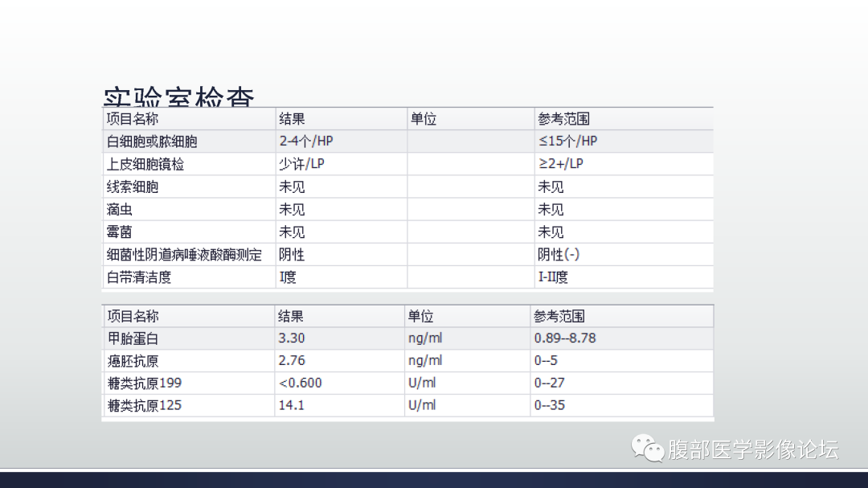Select "单位" header in the upper table
The image size is (868, 488).
tap(424, 119)
